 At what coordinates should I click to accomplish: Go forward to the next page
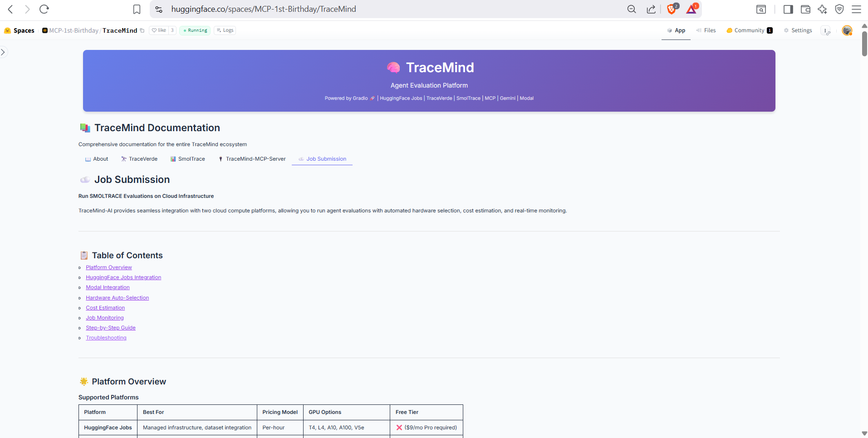tap(27, 9)
